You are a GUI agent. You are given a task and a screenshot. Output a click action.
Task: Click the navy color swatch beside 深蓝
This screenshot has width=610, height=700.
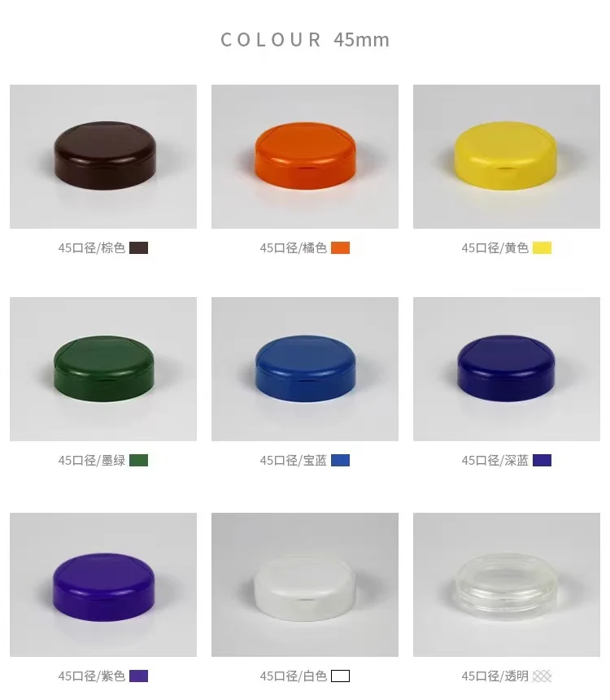pos(542,460)
